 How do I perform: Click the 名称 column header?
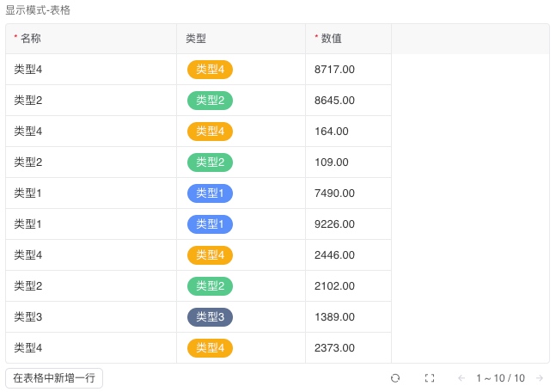pos(30,39)
